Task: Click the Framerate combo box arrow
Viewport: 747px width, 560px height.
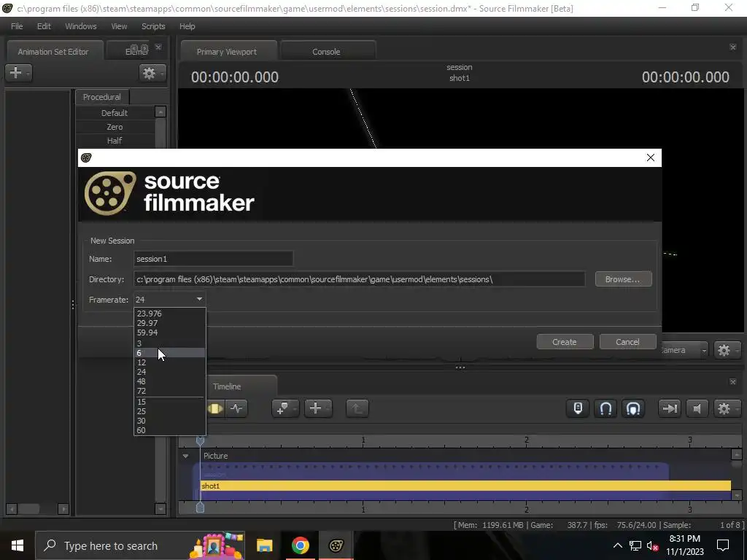Action: point(200,299)
